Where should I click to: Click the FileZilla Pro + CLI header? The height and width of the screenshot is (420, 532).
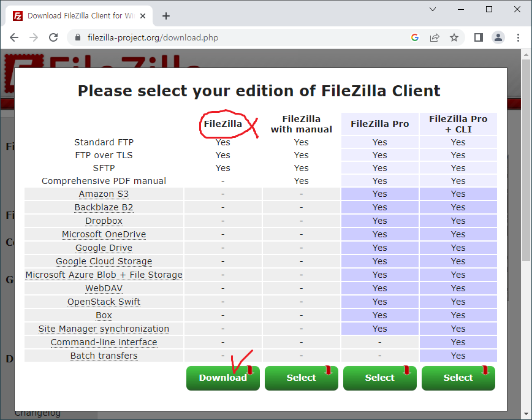(458, 124)
